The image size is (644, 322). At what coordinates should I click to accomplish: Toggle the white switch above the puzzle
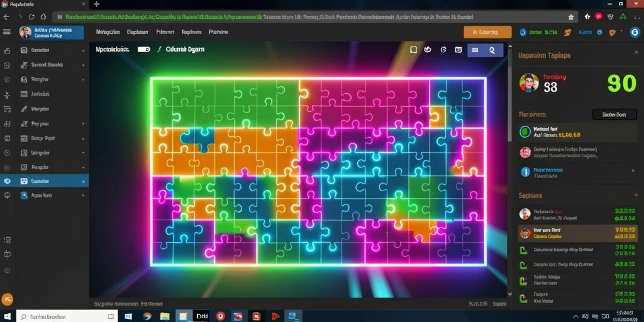click(x=144, y=49)
